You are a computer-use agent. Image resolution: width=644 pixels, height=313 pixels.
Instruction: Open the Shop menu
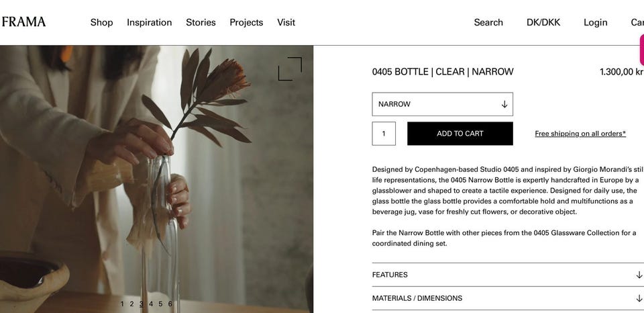click(x=101, y=22)
